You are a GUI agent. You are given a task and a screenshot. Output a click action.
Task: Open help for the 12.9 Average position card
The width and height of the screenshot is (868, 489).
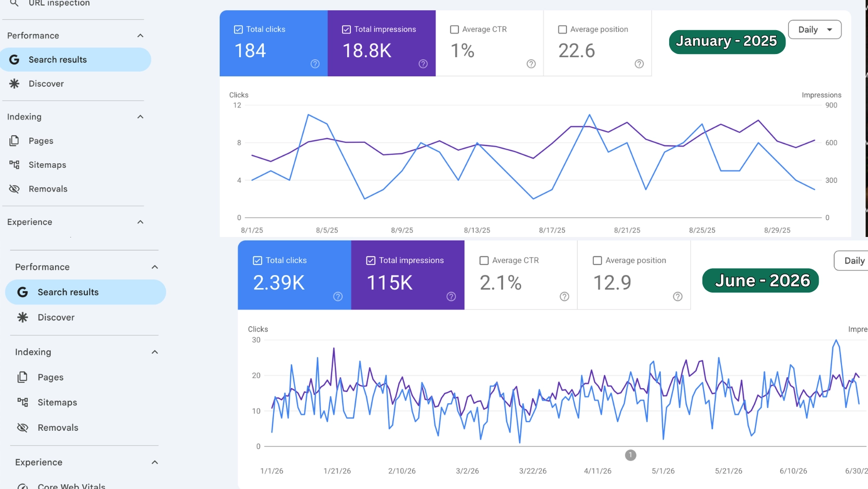pos(677,297)
